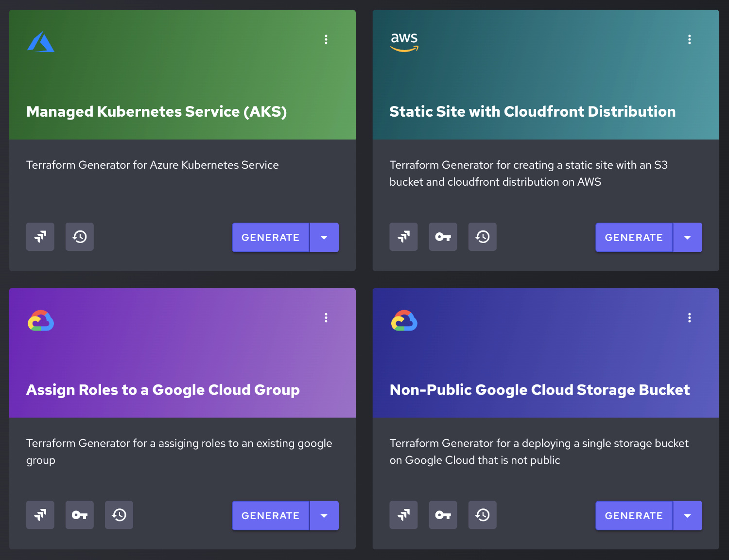Screen dimensions: 729x560
Task: Open history for Non-Public Storage Bucket card
Action: (482, 515)
